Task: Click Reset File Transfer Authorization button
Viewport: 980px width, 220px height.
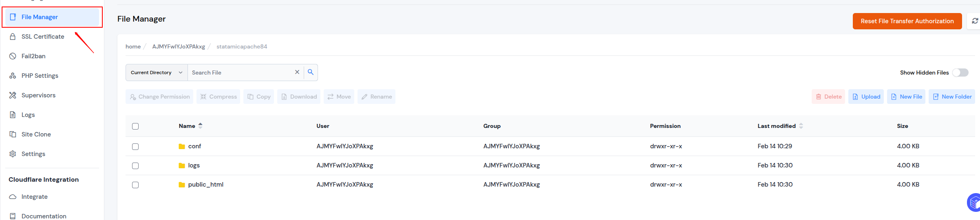Action: pos(907,21)
